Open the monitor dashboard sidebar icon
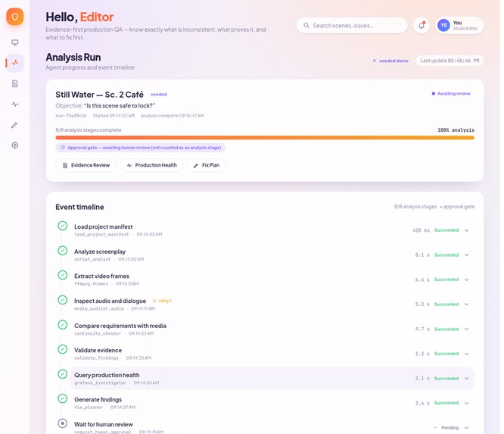 [15, 42]
